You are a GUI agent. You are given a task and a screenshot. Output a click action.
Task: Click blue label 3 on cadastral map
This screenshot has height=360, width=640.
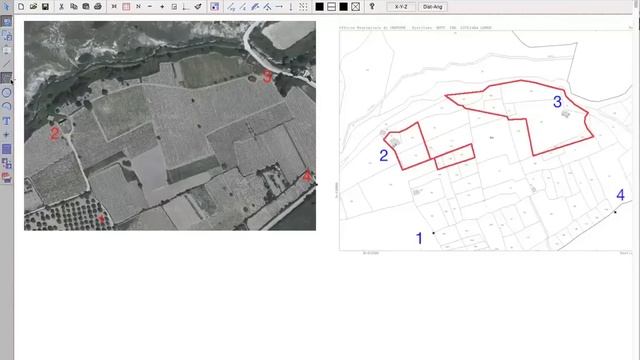[557, 102]
